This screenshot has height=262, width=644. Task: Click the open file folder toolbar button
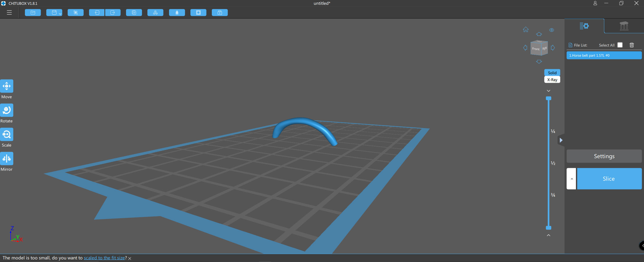33,13
